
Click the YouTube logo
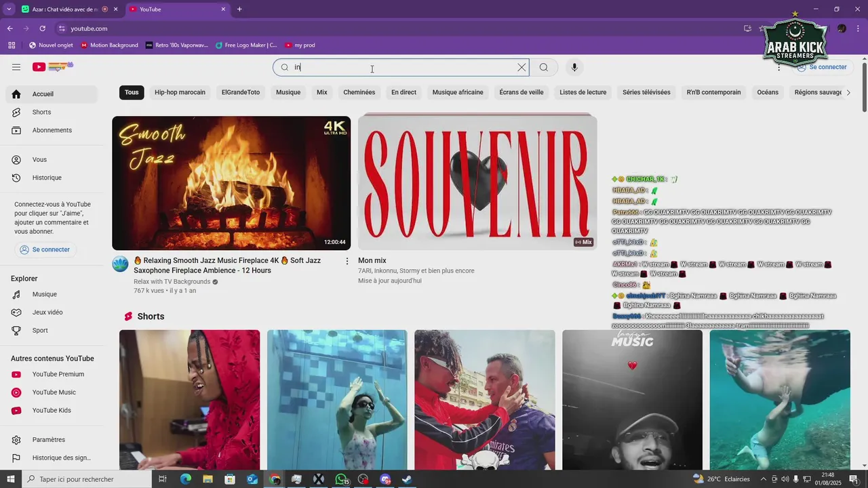point(52,66)
